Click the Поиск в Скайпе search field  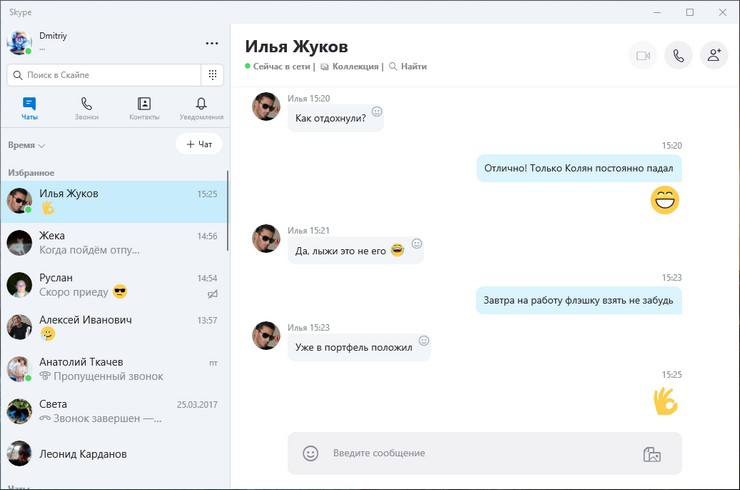(105, 75)
